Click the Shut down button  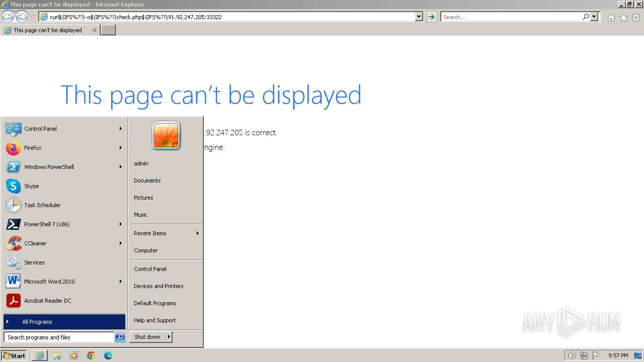coord(147,337)
